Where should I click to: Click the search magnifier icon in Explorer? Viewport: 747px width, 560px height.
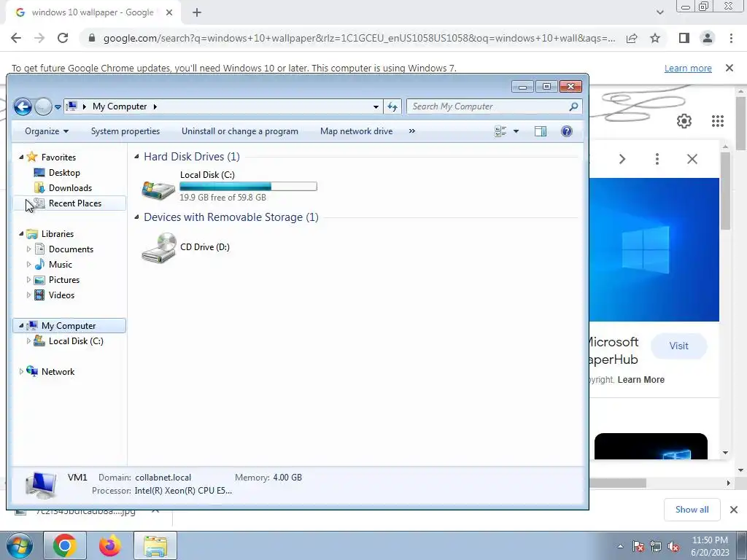573,106
